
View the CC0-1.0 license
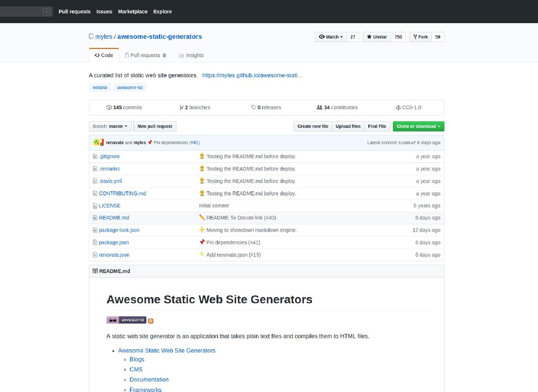tap(408, 107)
